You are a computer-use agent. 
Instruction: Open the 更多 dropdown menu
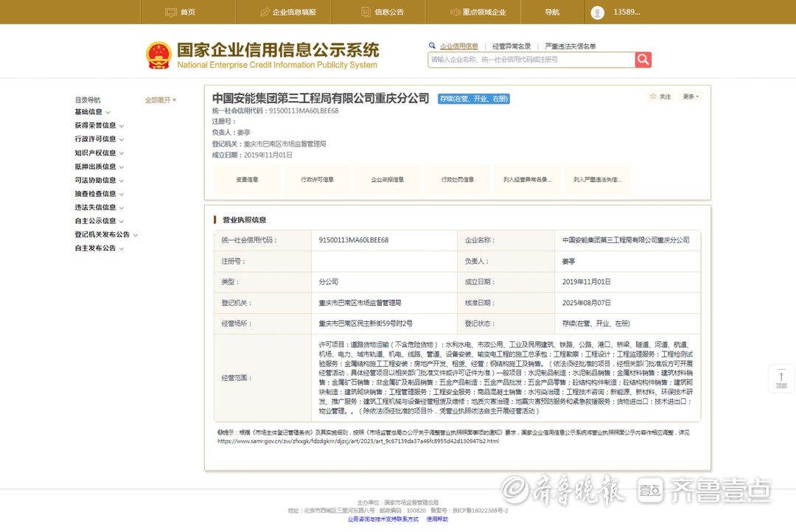(x=691, y=97)
